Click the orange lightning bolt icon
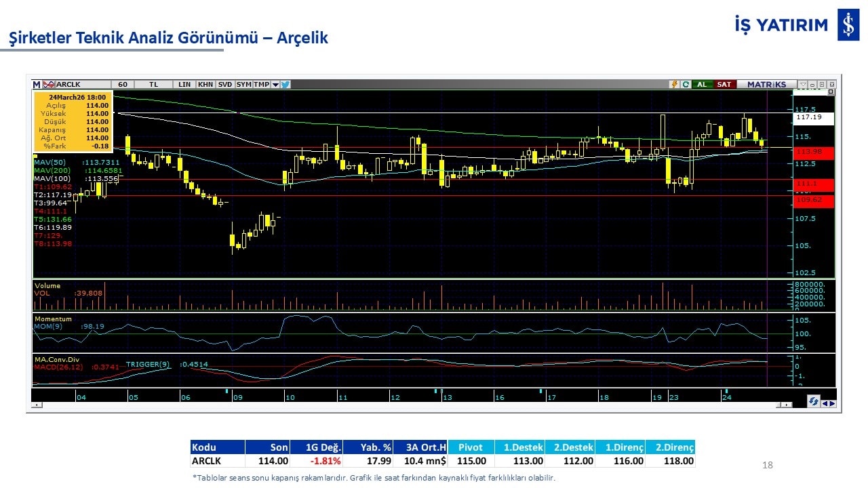The height and width of the screenshot is (488, 868). (674, 85)
